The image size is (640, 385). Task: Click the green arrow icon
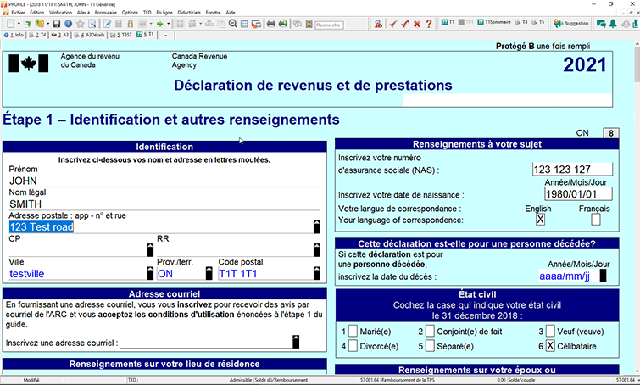click(160, 24)
